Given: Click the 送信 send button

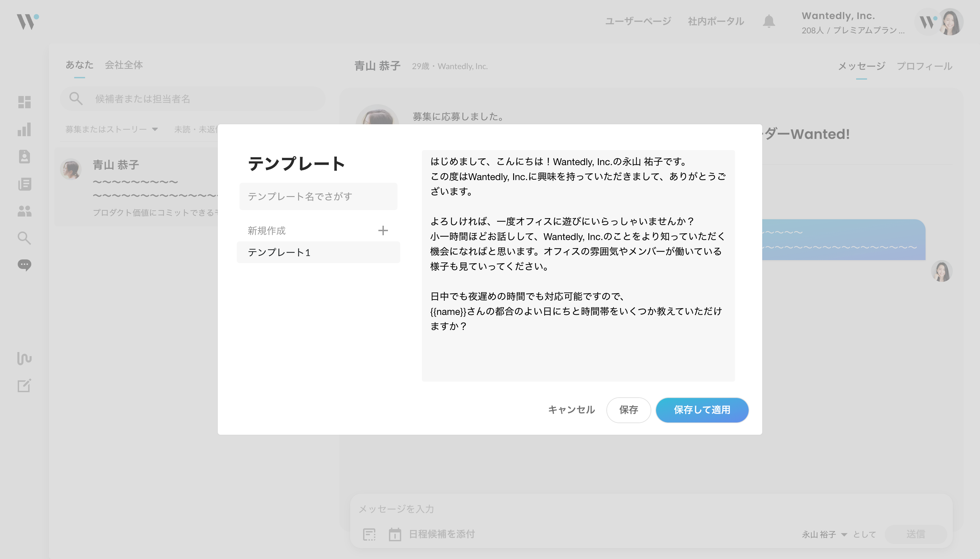Looking at the screenshot, I should pos(916,534).
